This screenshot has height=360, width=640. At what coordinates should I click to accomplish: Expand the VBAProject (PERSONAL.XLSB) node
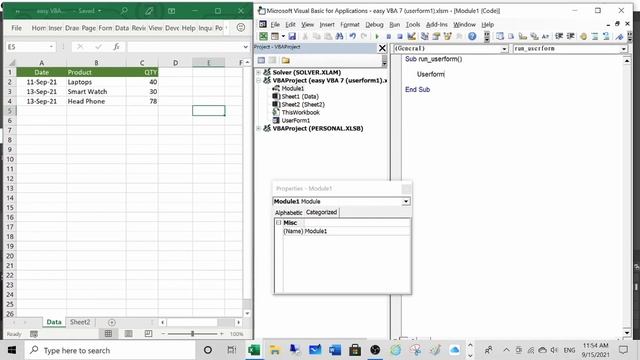pos(258,129)
